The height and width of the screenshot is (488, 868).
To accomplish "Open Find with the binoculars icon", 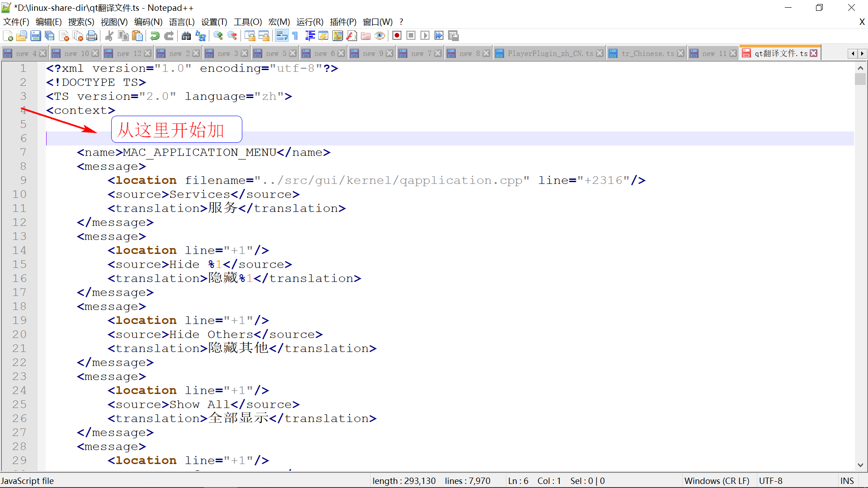I will [x=186, y=36].
